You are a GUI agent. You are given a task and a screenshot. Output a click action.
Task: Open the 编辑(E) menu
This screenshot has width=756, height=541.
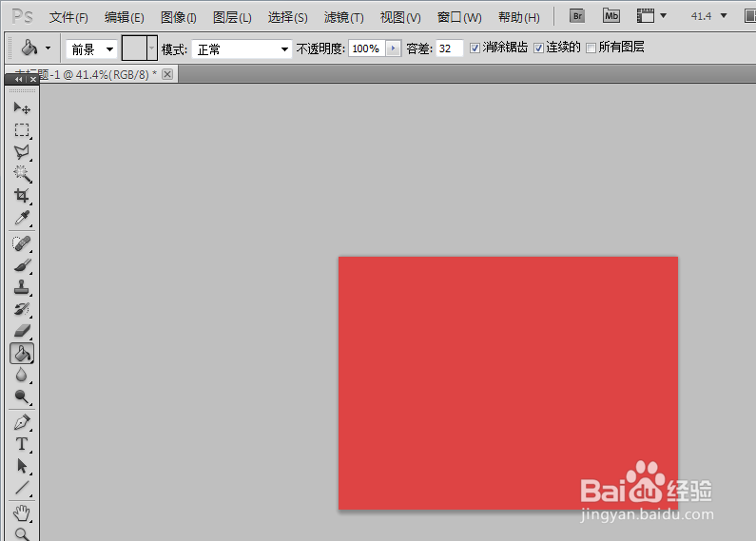pyautogui.click(x=124, y=18)
